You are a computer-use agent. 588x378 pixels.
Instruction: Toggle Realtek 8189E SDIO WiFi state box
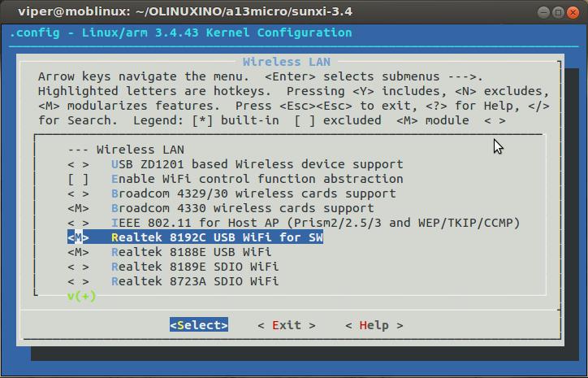[x=79, y=267]
